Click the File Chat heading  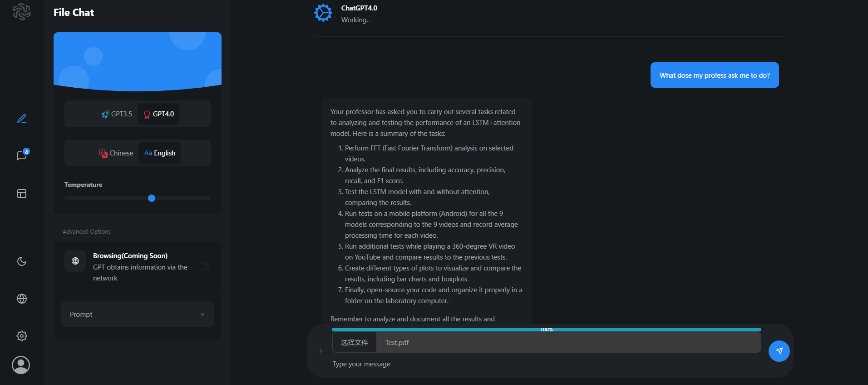(x=74, y=13)
